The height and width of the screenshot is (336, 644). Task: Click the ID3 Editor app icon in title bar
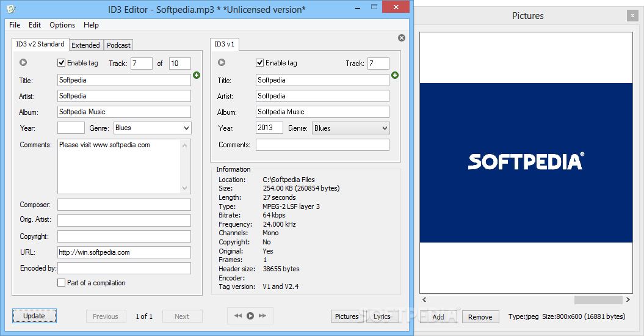11,9
